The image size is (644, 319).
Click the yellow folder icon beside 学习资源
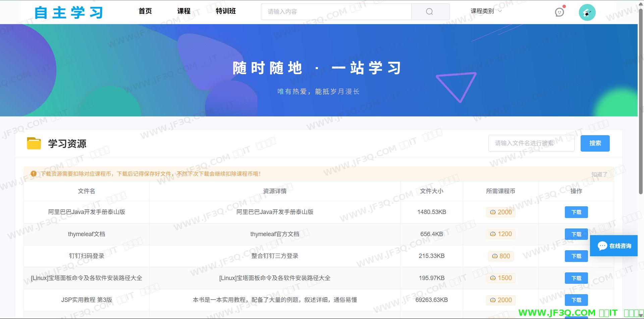click(x=34, y=143)
